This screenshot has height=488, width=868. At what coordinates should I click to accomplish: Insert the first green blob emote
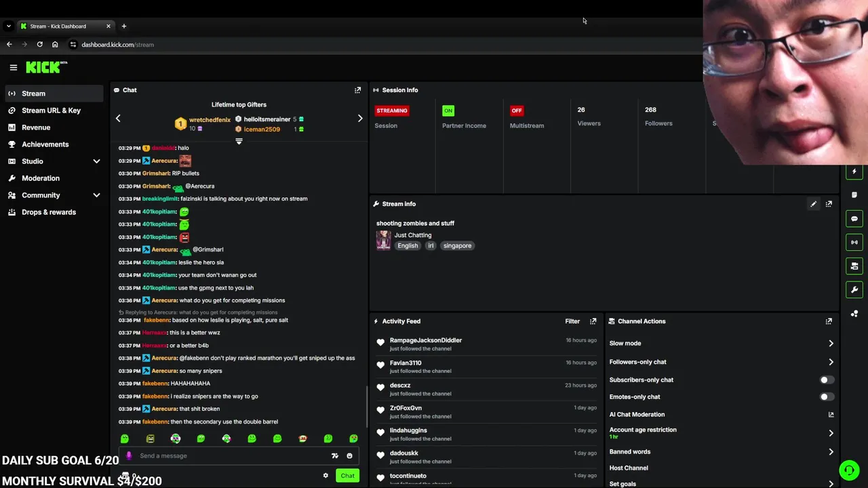click(x=124, y=439)
